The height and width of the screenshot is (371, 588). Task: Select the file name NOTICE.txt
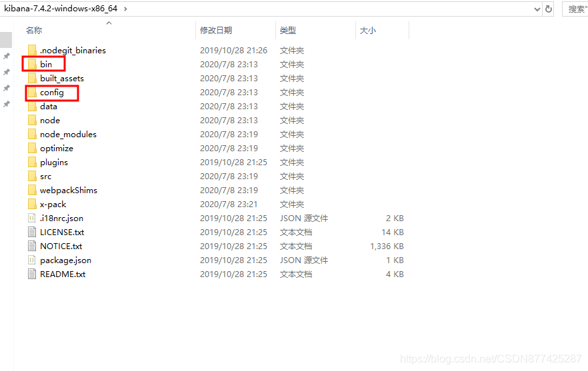point(61,246)
